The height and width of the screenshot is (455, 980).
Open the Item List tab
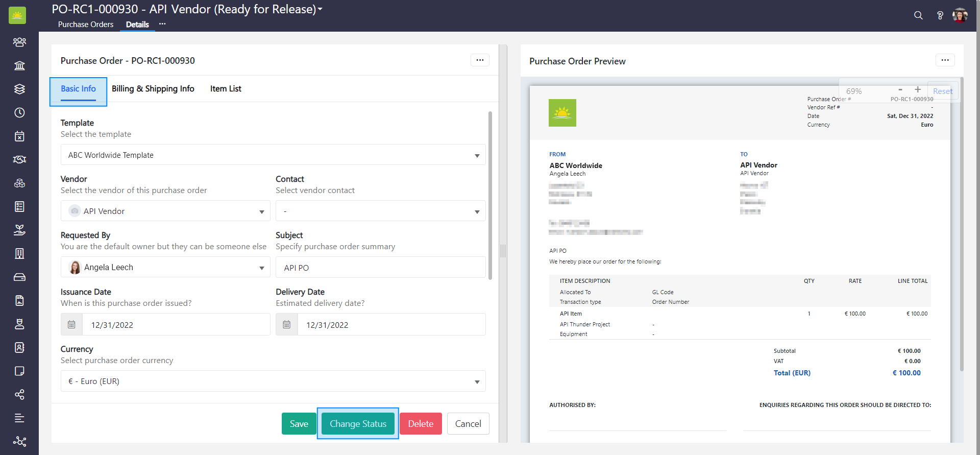226,89
